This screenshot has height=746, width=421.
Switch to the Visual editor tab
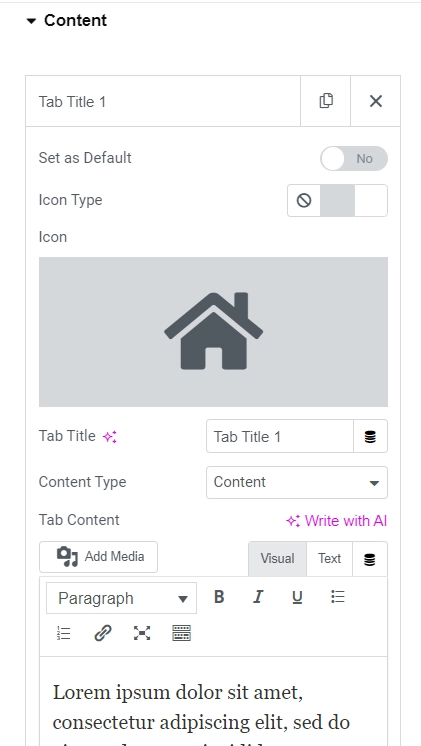click(x=277, y=559)
